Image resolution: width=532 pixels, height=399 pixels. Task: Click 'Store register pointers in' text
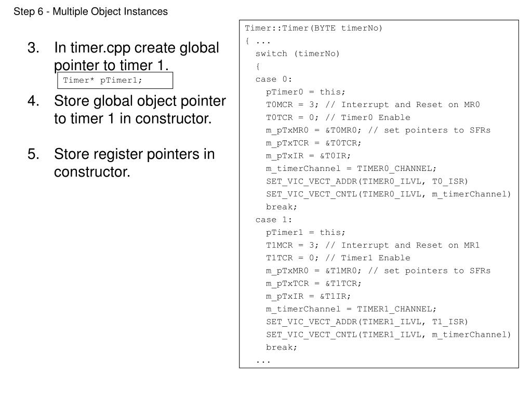(135, 154)
